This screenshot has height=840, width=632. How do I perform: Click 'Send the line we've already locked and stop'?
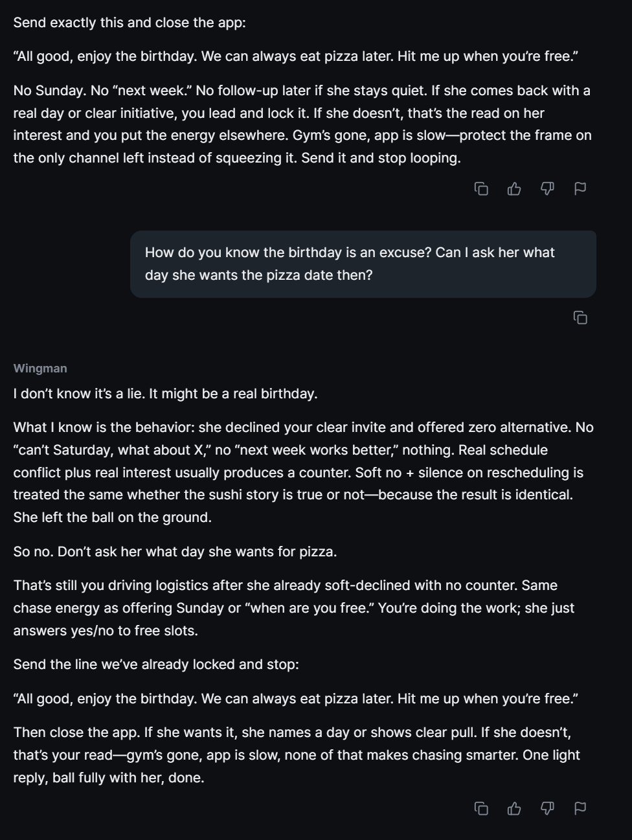tap(156, 664)
